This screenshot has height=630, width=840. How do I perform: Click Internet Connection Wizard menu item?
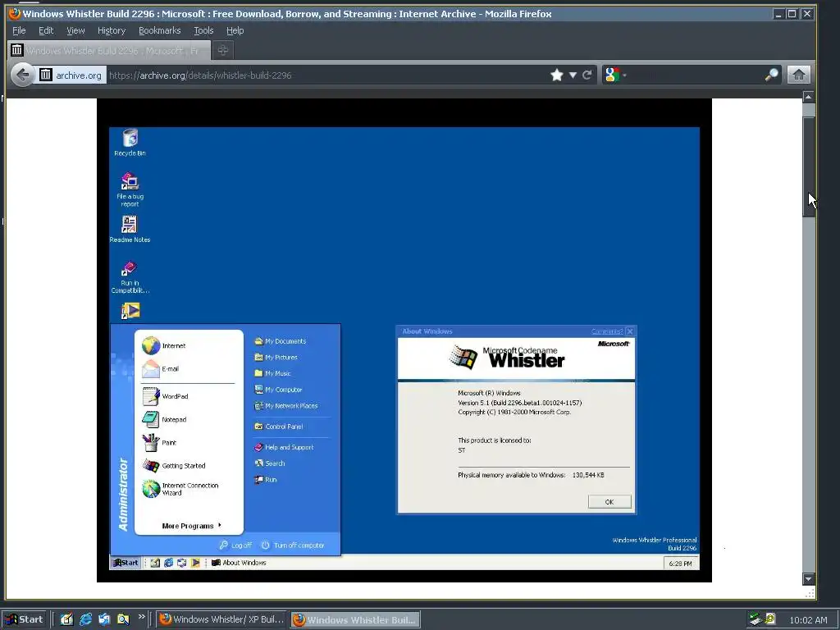coord(180,489)
